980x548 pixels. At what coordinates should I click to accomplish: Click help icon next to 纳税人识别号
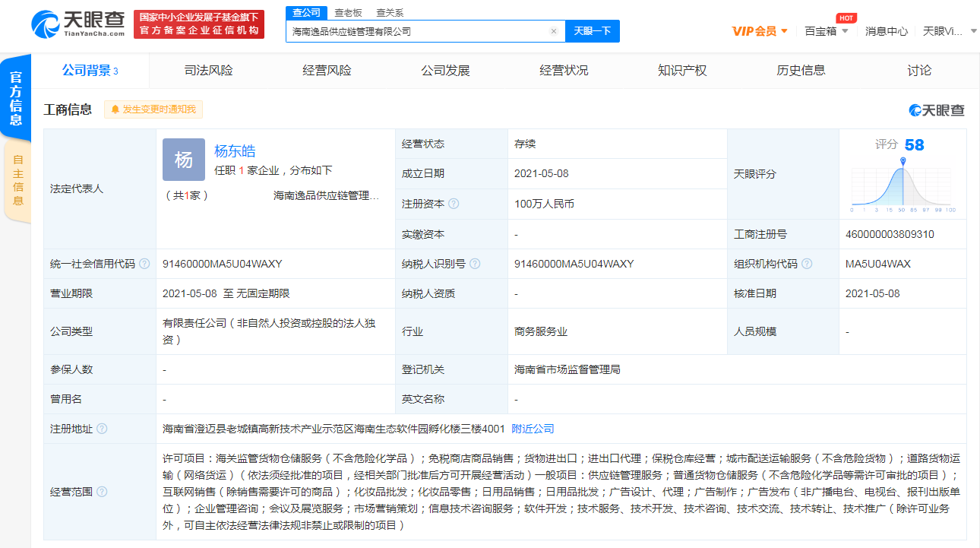(475, 264)
